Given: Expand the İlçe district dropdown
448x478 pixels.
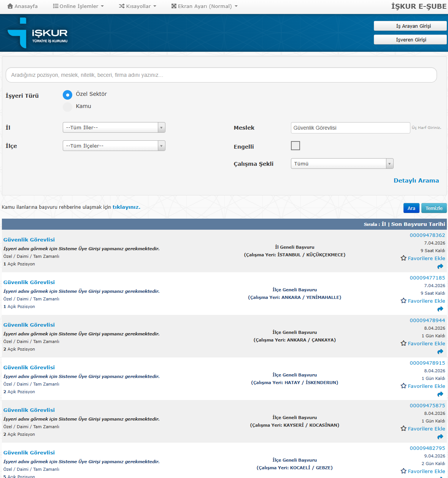Looking at the screenshot, I should pyautogui.click(x=114, y=146).
